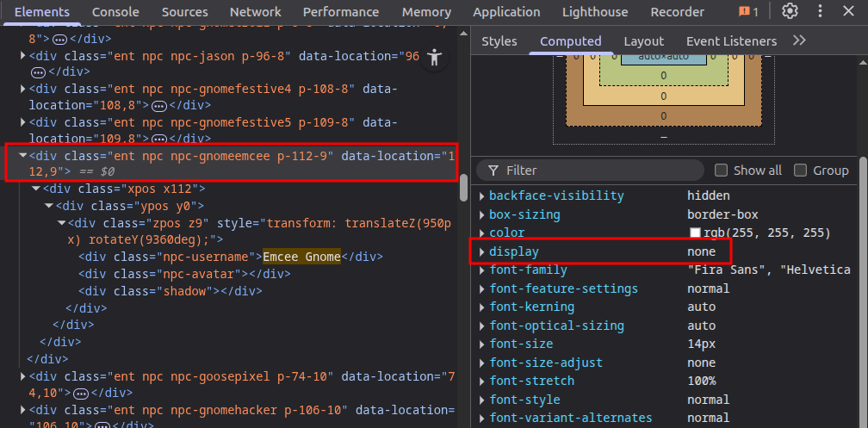Screen dimensions: 868x428
Task: Expand the font-family computed property
Action: [x=482, y=270]
